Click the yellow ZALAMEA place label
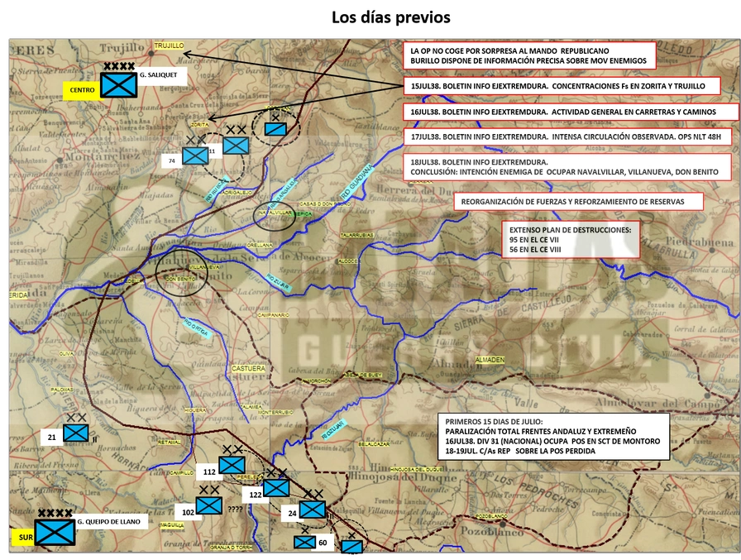Viewport: 741px width, 560px height. [x=251, y=407]
